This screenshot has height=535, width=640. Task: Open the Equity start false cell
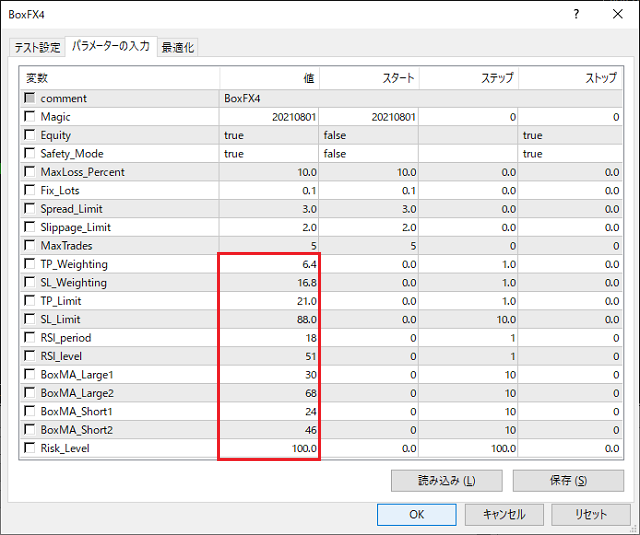[x=369, y=135]
